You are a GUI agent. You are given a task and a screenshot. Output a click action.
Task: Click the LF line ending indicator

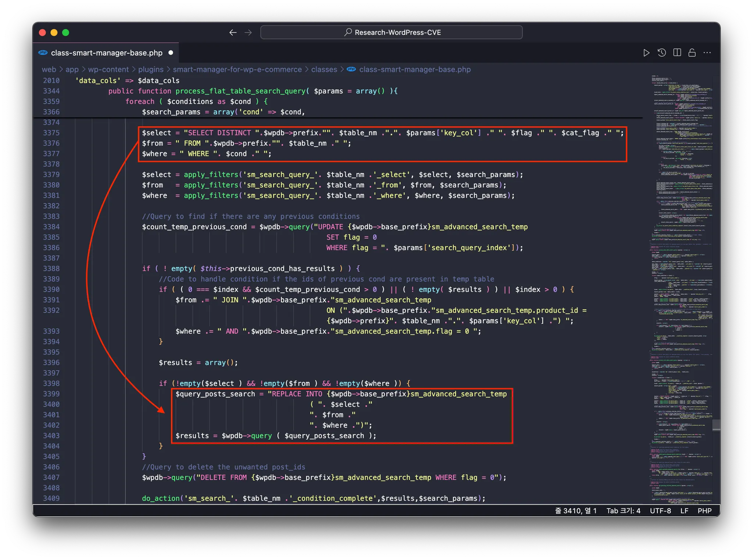[x=684, y=511]
